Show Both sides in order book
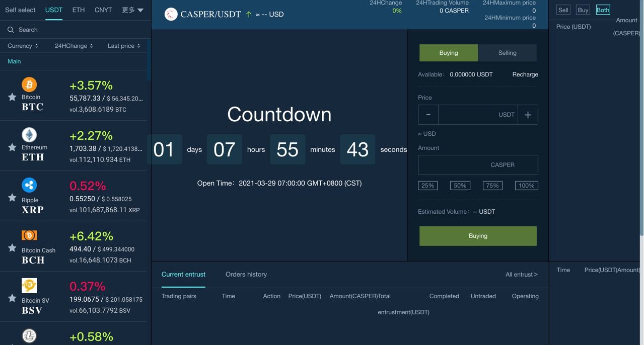 click(603, 10)
